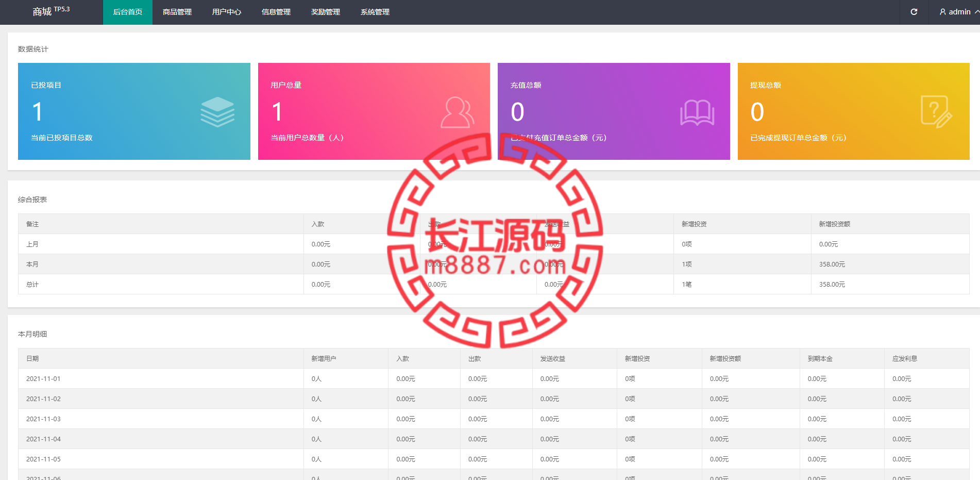Click the open book icon on 充值总额 card
Image resolution: width=980 pixels, height=480 pixels.
point(697,112)
